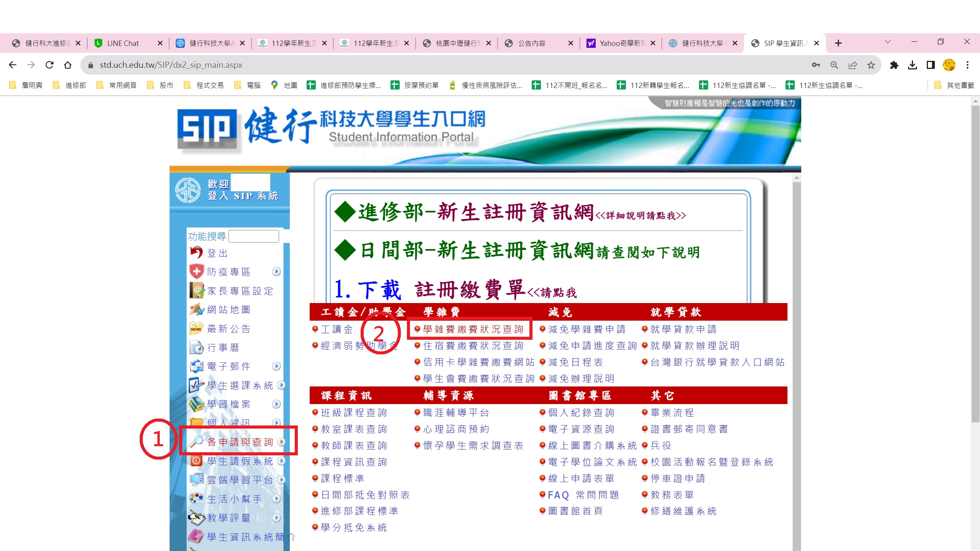Viewport: 980px width, 551px height.
Task: Click the 學生選課系統 checkmark icon
Action: click(197, 385)
